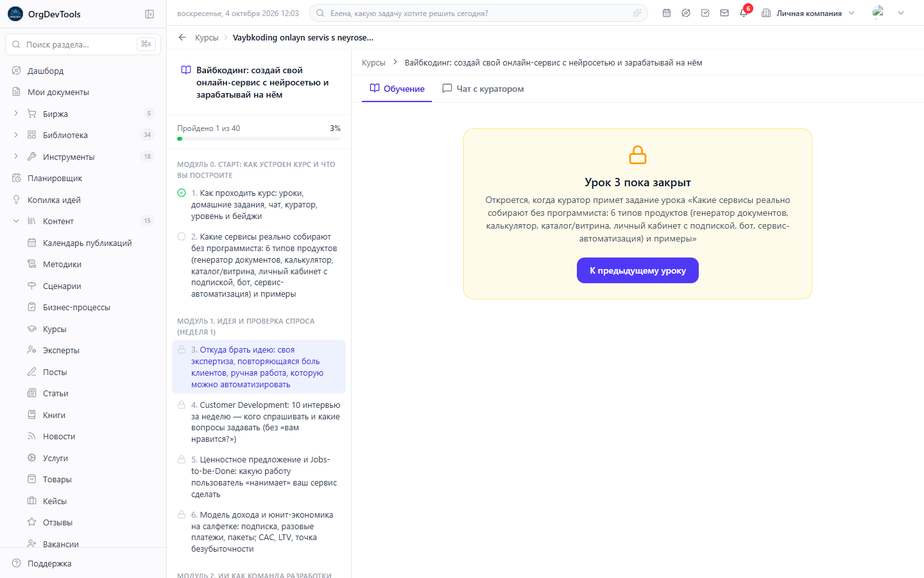
Task: Expand the Библиотека sidebar group
Action: point(16,135)
